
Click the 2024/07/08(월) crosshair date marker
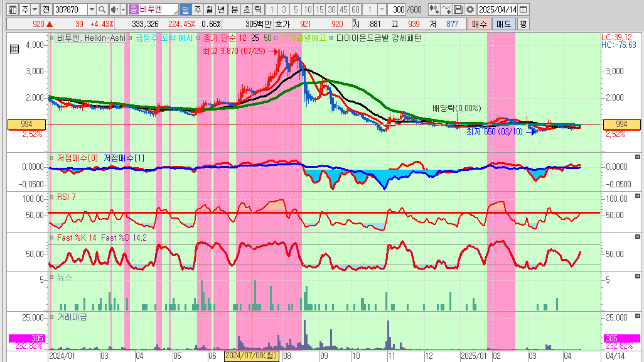(251, 356)
